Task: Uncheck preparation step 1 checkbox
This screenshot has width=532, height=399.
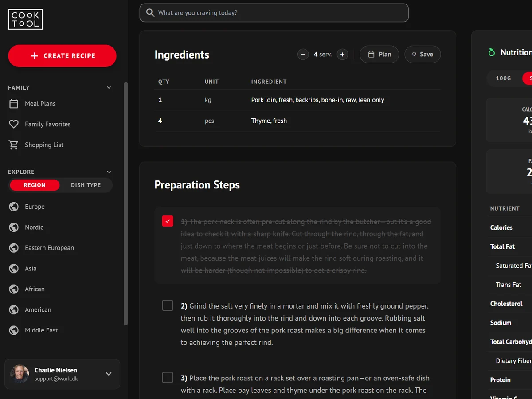Action: click(168, 221)
